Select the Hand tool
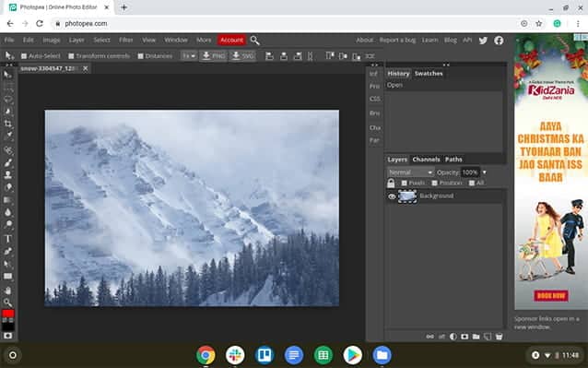Image resolution: width=588 pixels, height=368 pixels. [x=8, y=291]
